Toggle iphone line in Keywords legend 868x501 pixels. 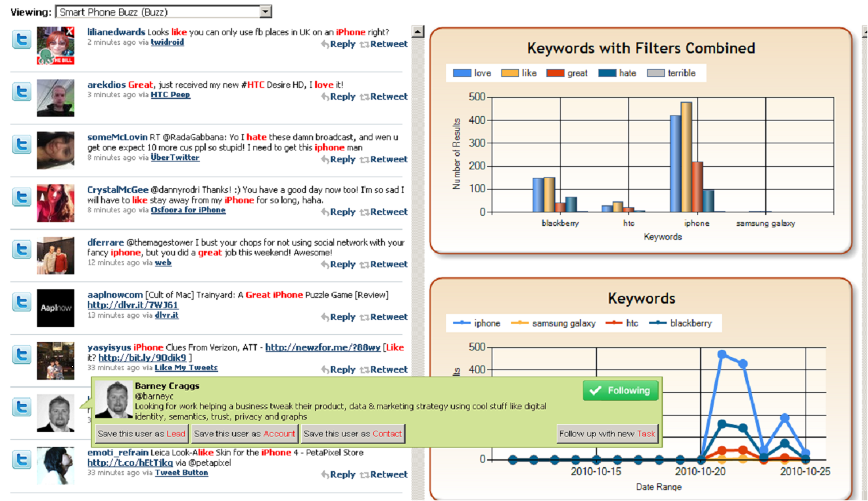point(477,323)
